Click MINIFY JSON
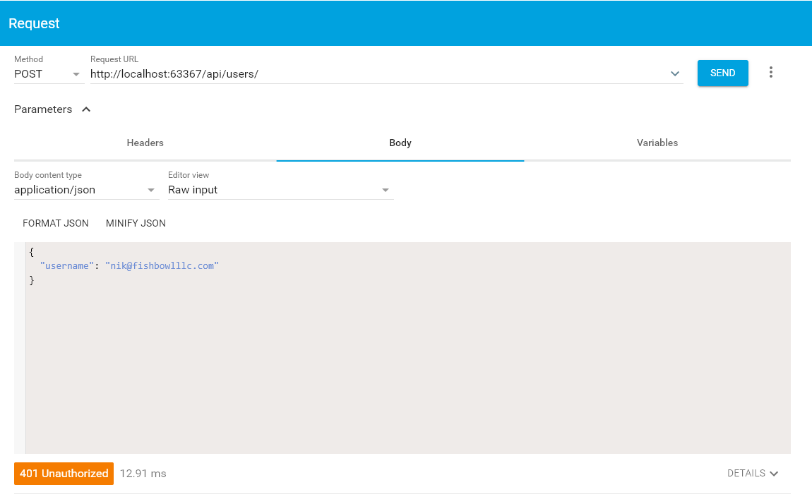 136,224
